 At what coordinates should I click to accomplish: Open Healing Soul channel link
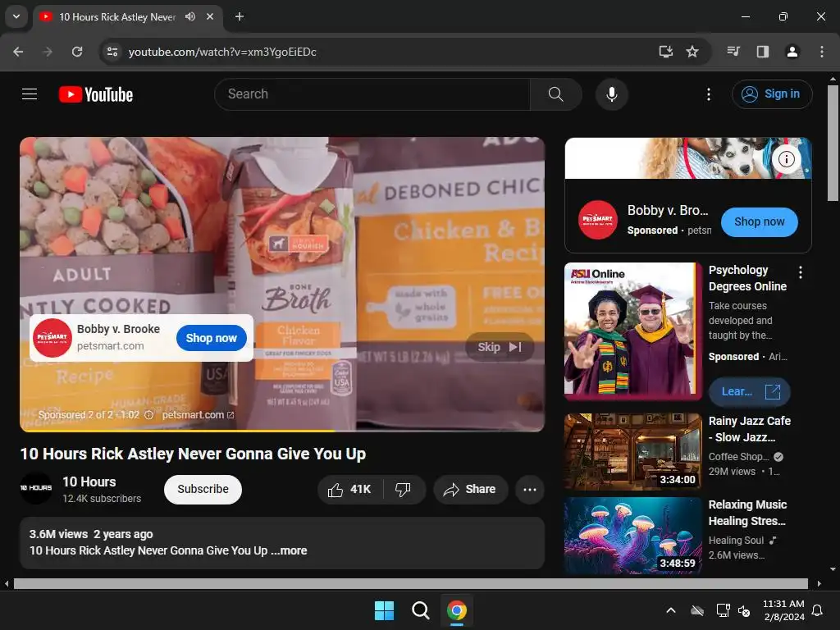[x=736, y=541]
